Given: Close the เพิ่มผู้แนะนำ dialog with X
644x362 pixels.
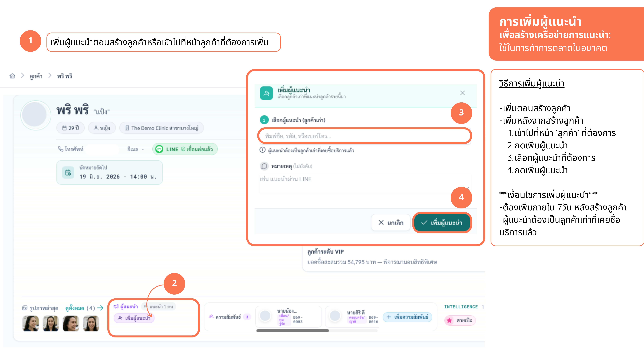Looking at the screenshot, I should 462,93.
